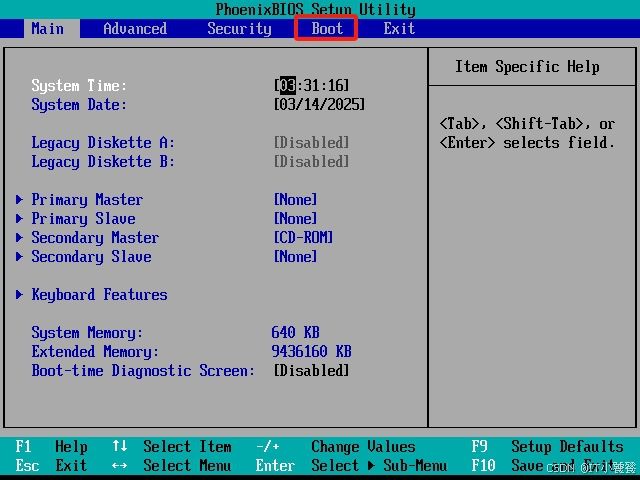This screenshot has height=480, width=640.
Task: Toggle Boot-time Diagnostic Screen Disabled value
Action: pyautogui.click(x=311, y=371)
